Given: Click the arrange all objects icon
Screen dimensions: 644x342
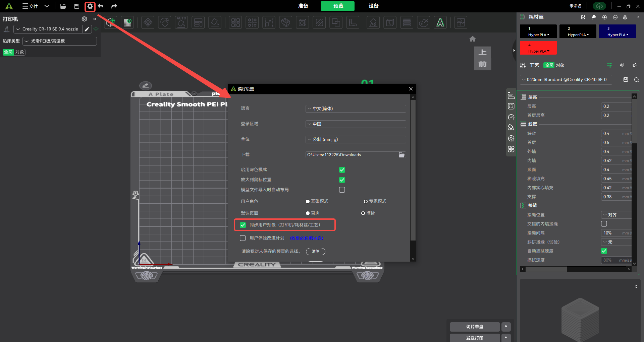Looking at the screenshot, I should pyautogui.click(x=198, y=22).
